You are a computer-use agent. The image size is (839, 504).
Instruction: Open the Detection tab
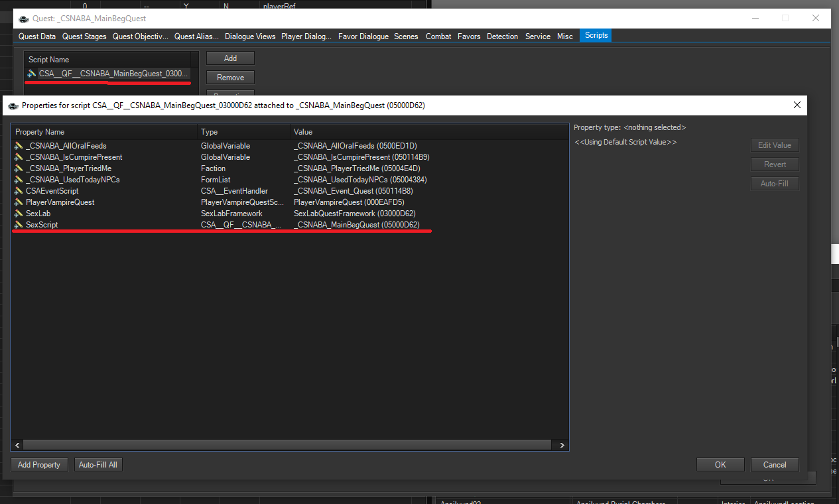(502, 36)
